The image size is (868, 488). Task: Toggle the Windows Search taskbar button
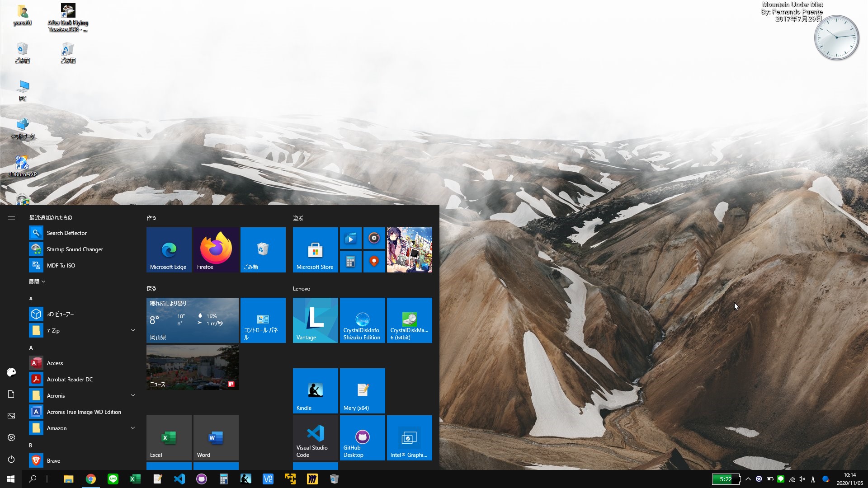[33, 479]
